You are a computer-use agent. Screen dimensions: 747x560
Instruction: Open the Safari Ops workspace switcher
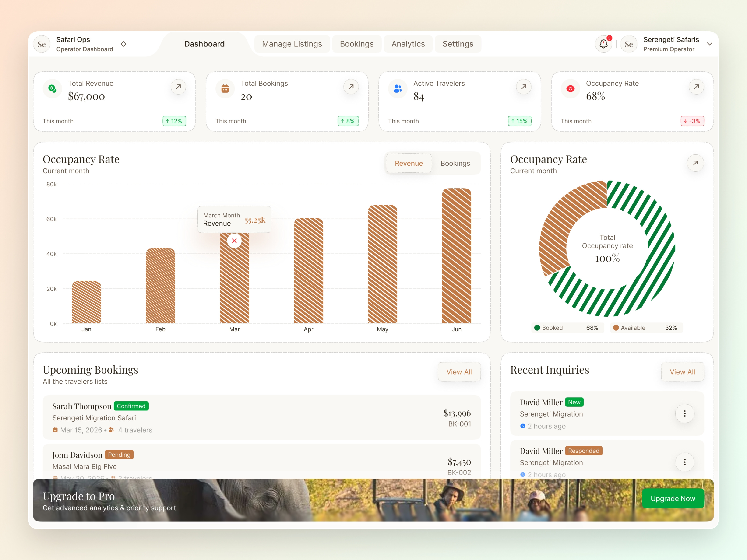coord(123,44)
